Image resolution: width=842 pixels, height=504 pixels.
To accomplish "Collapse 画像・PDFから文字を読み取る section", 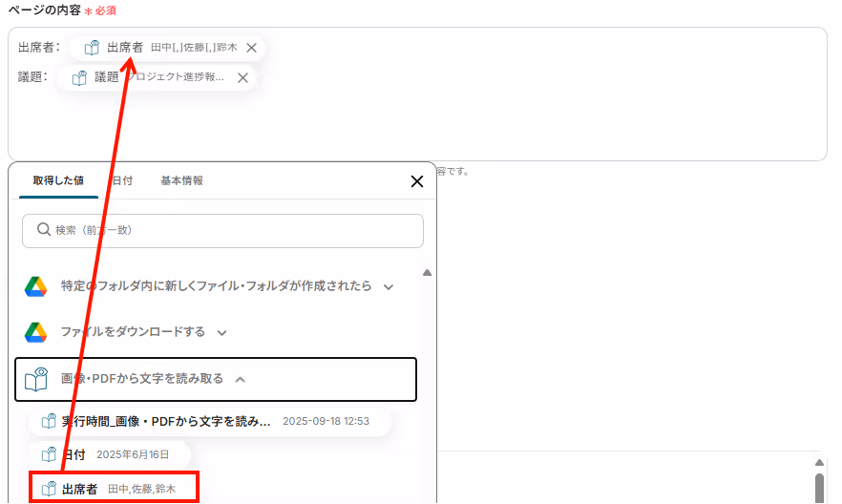I will point(240,380).
